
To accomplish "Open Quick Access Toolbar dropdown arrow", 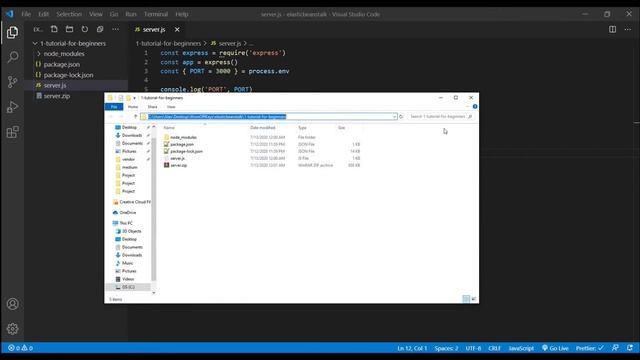I will tap(135, 98).
